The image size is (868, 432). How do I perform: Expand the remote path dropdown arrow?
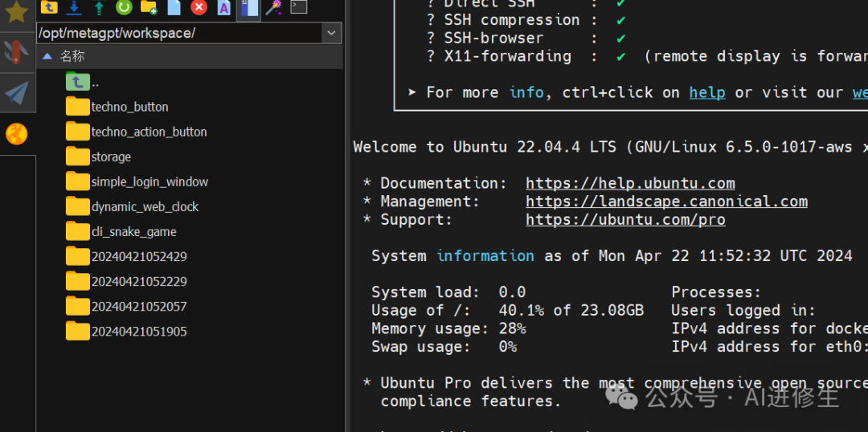click(331, 33)
